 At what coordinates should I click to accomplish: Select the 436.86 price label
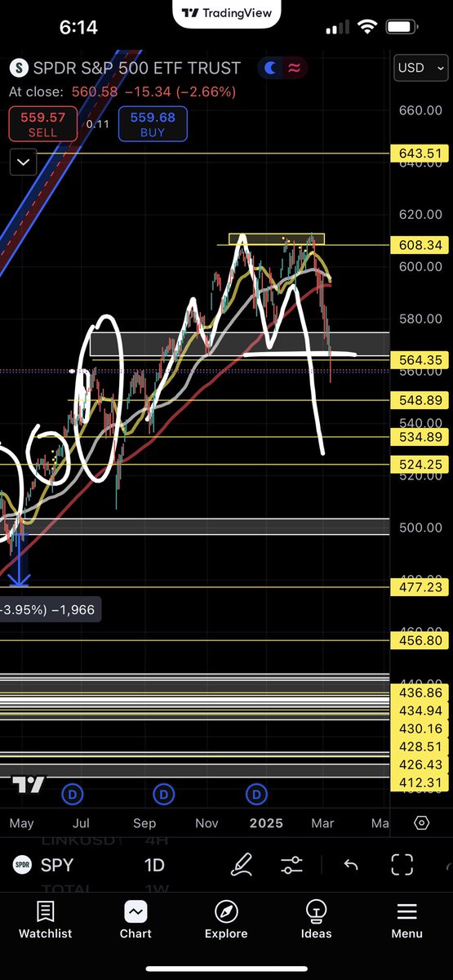pos(421,692)
